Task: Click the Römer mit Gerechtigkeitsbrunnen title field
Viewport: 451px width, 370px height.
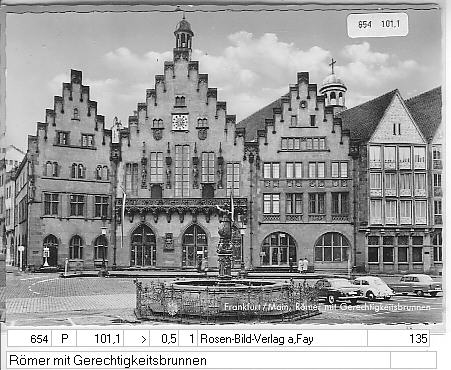Action: point(198,360)
